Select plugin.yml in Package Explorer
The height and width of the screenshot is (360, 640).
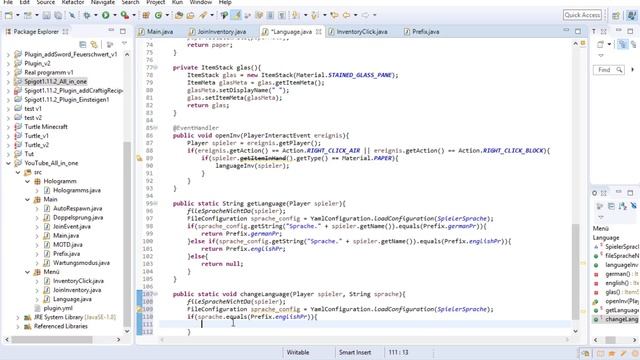58,308
